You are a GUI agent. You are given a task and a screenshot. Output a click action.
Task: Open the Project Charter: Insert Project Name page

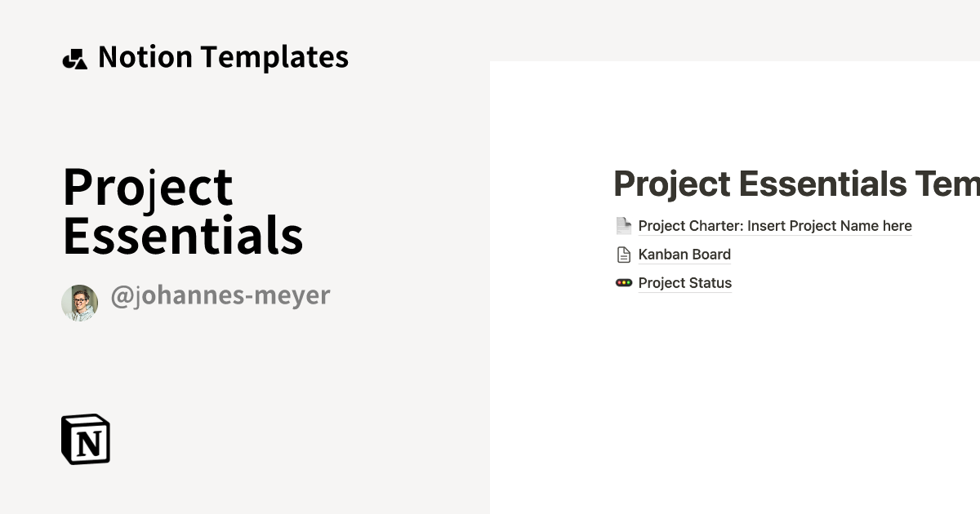(775, 225)
